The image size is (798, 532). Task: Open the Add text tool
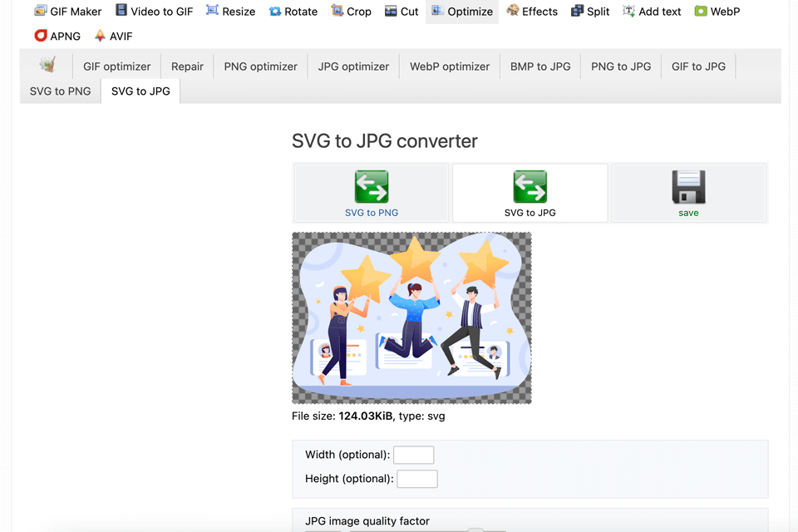click(x=652, y=11)
